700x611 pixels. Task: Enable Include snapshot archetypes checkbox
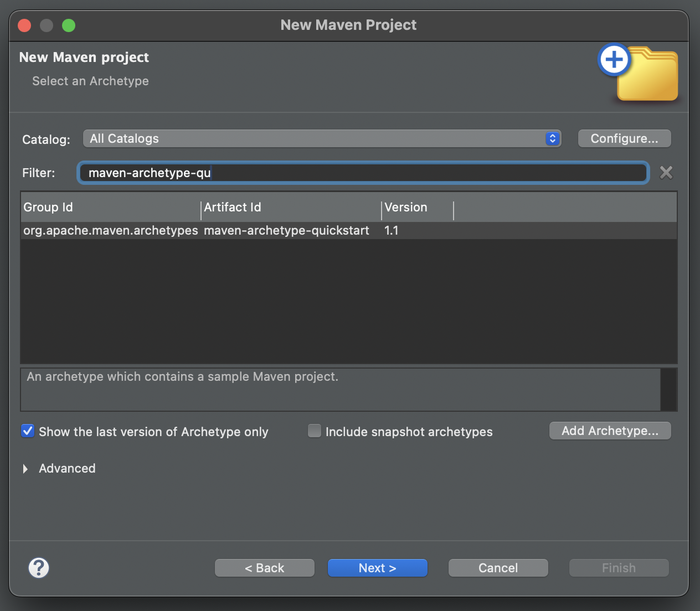[x=315, y=431]
